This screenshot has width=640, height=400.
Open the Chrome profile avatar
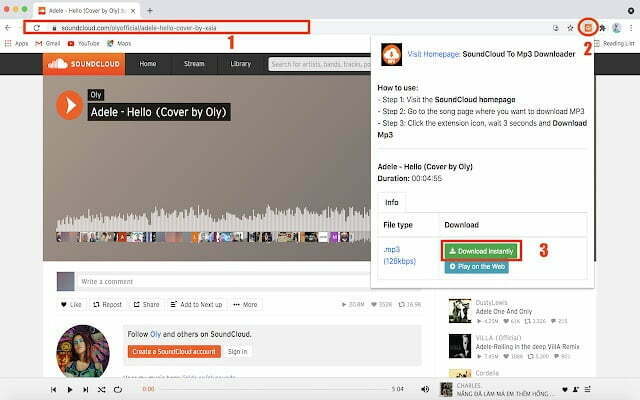pos(616,28)
